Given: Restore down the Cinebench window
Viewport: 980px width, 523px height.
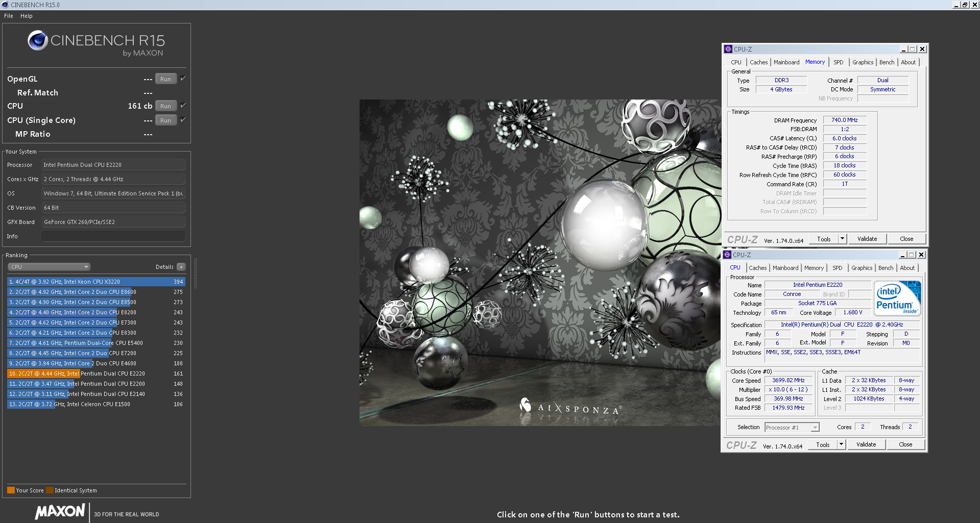Looking at the screenshot, I should (965, 5).
